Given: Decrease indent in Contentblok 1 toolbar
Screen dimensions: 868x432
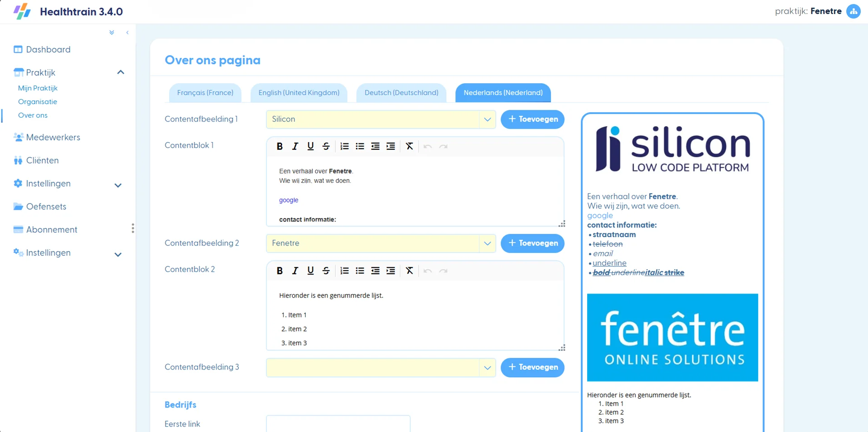Looking at the screenshot, I should pos(375,146).
